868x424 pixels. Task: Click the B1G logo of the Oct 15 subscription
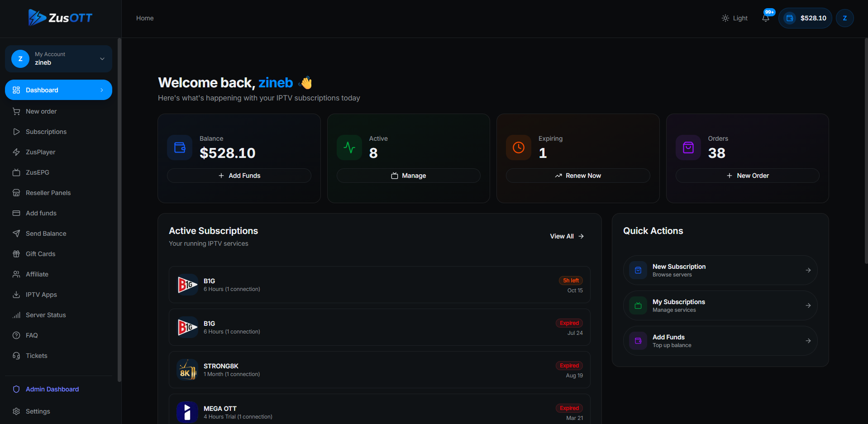click(187, 285)
